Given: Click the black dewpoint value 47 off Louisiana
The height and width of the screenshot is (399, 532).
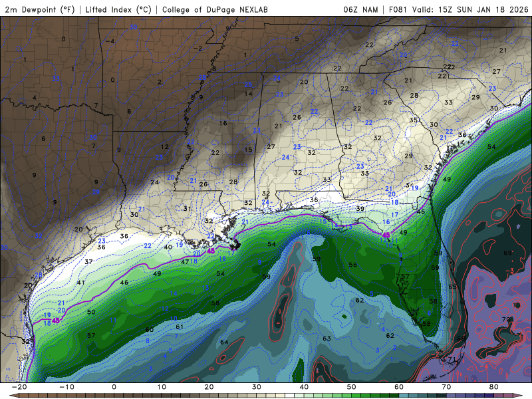Looking at the screenshot, I should click(x=185, y=261).
